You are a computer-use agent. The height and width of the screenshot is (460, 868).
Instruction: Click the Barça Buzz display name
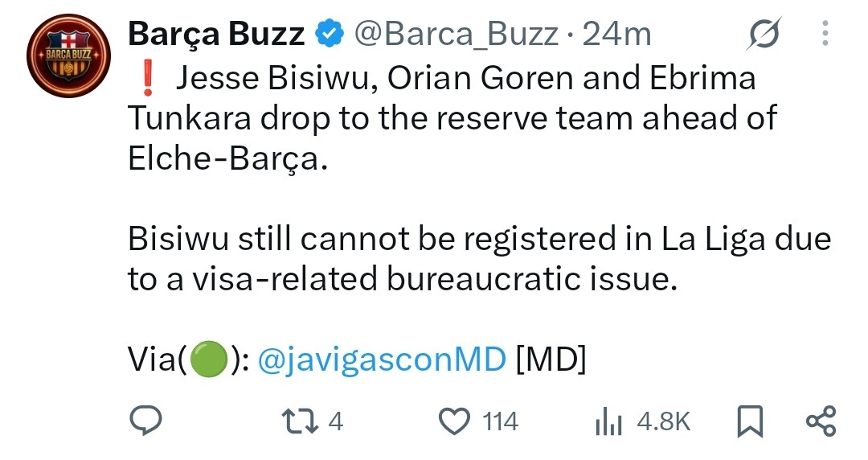click(216, 35)
